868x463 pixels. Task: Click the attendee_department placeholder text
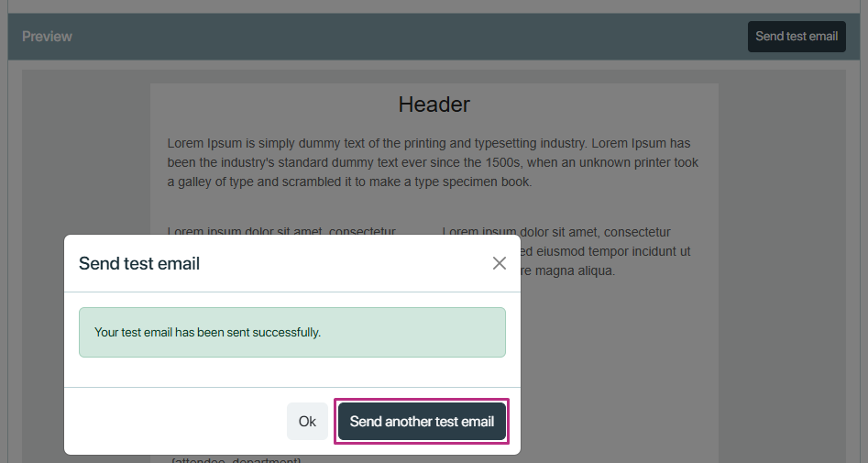pos(236,459)
